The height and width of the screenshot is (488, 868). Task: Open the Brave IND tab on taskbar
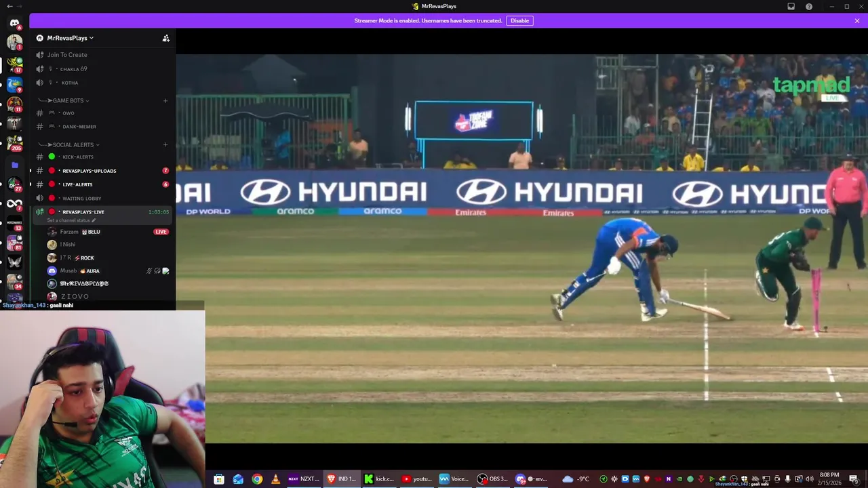click(341, 479)
